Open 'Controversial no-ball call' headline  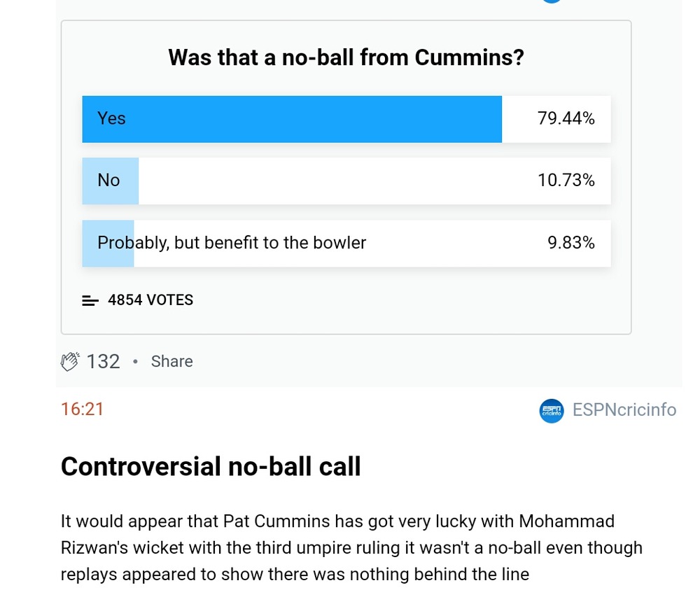(211, 466)
